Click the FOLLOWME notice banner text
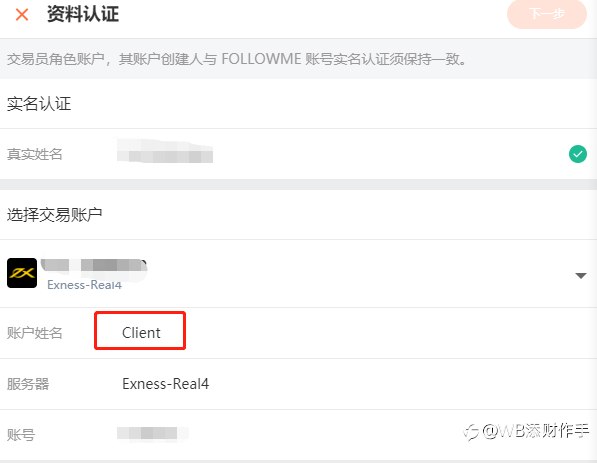 236,59
